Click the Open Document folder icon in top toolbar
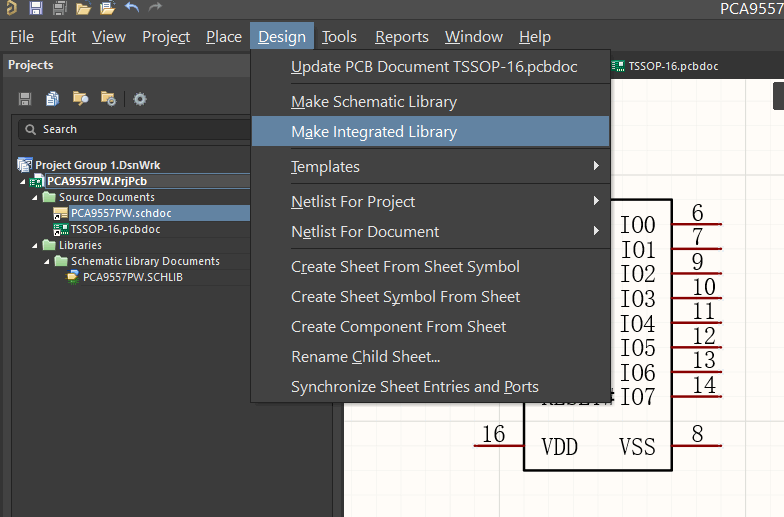Viewport: 784px width, 517px height. (84, 9)
